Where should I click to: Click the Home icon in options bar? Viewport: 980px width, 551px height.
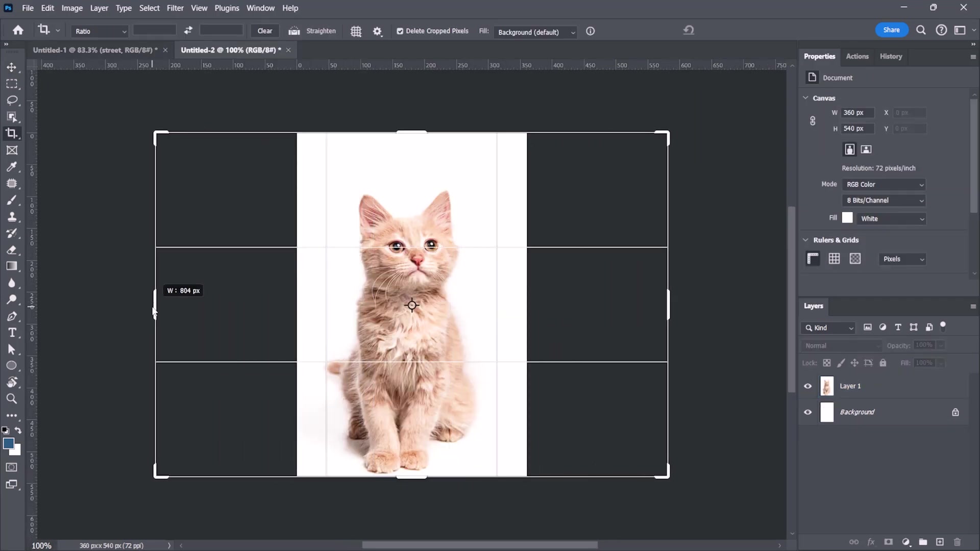coord(18,31)
